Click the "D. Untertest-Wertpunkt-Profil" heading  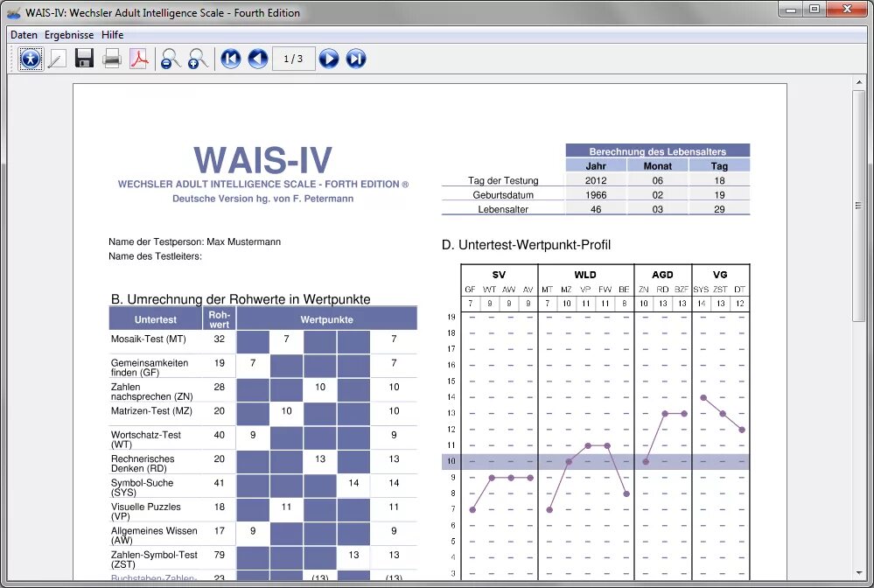526,245
